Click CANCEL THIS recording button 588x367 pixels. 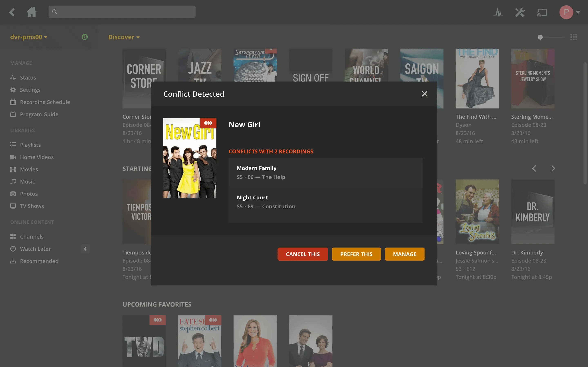tap(303, 254)
